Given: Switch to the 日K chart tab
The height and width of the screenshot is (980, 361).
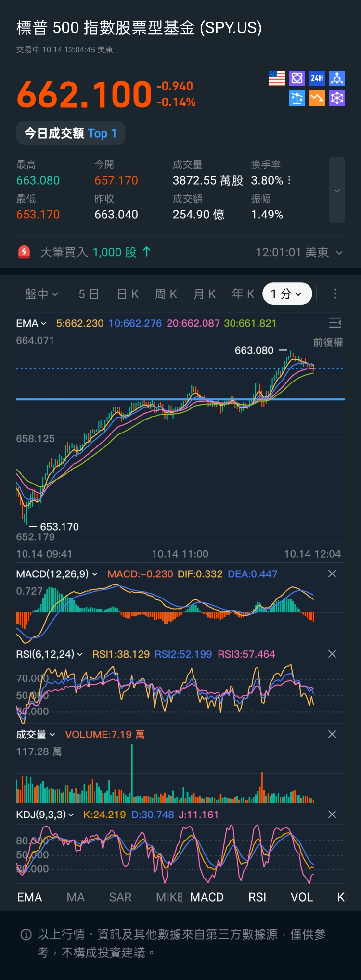Looking at the screenshot, I should pyautogui.click(x=128, y=293).
